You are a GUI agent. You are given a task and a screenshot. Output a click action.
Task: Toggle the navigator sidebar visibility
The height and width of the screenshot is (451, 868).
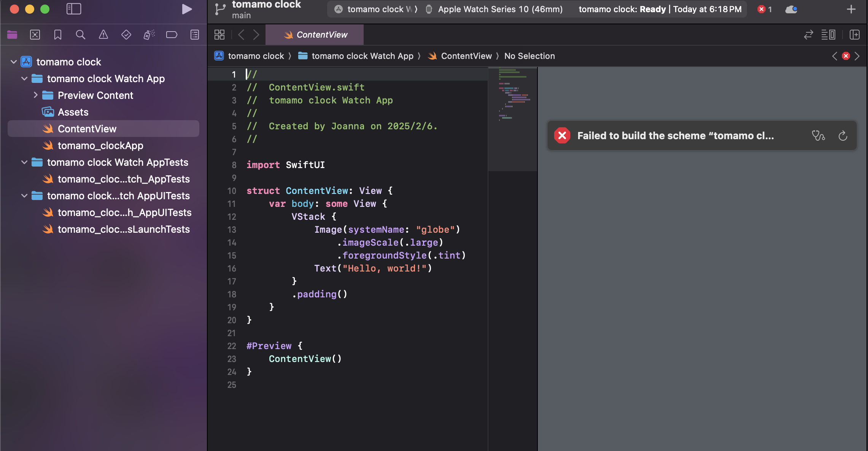click(74, 9)
